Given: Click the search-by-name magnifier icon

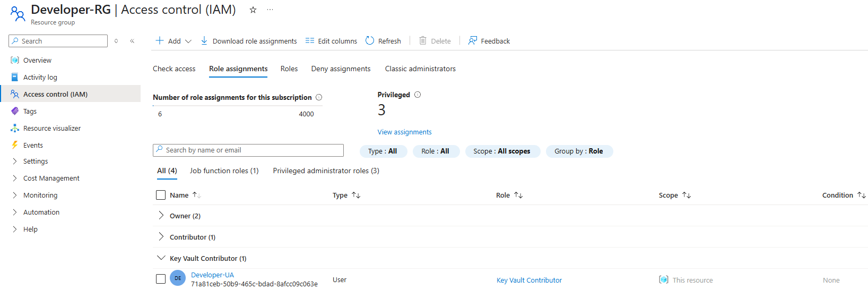Looking at the screenshot, I should tap(159, 150).
